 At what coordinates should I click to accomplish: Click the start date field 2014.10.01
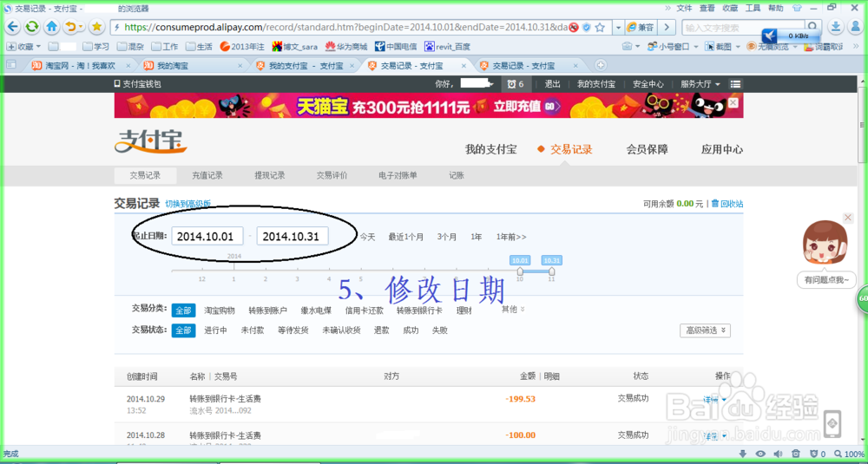tap(207, 236)
